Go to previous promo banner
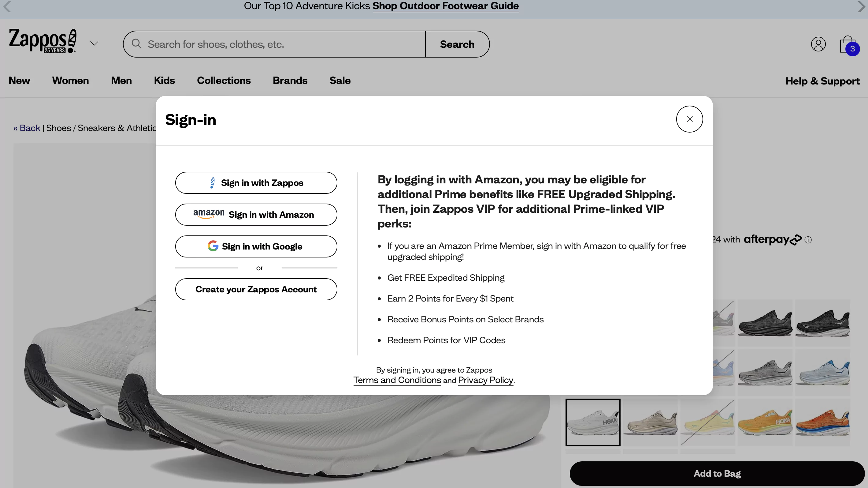The height and width of the screenshot is (488, 868). pyautogui.click(x=7, y=6)
